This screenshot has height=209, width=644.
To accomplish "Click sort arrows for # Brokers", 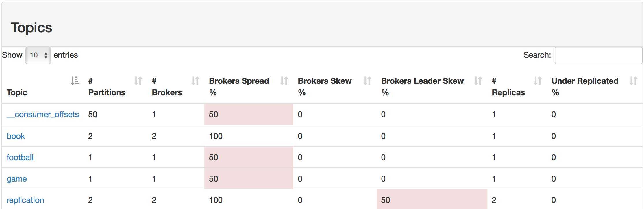I will click(195, 81).
